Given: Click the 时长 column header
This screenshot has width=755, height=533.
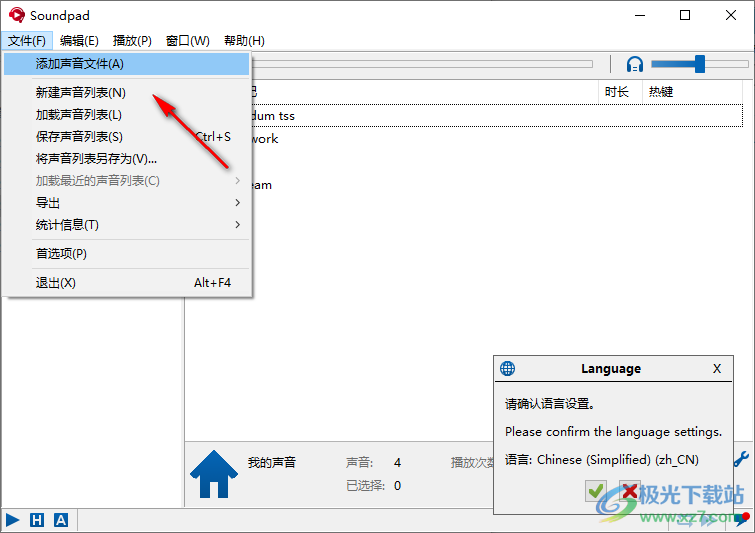Looking at the screenshot, I should (x=617, y=92).
